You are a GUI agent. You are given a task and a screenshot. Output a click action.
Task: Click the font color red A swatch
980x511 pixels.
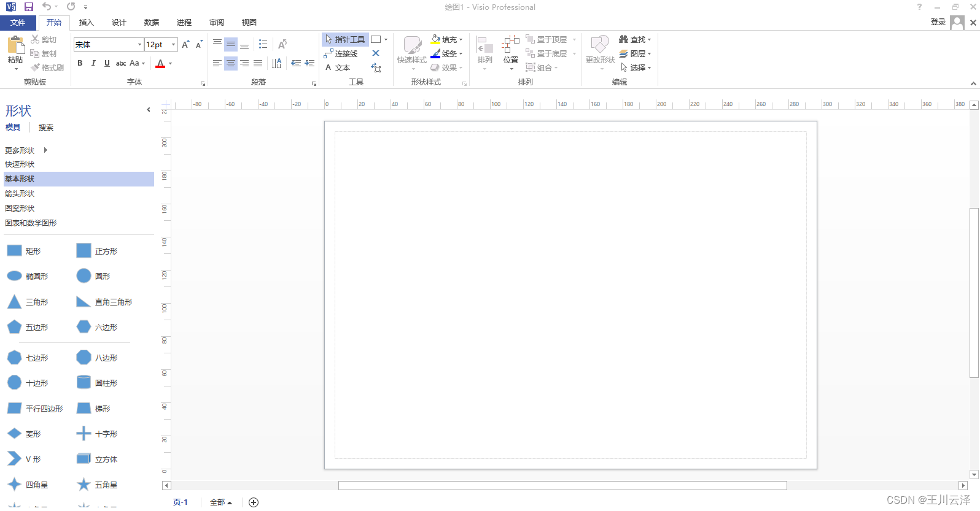pyautogui.click(x=160, y=63)
